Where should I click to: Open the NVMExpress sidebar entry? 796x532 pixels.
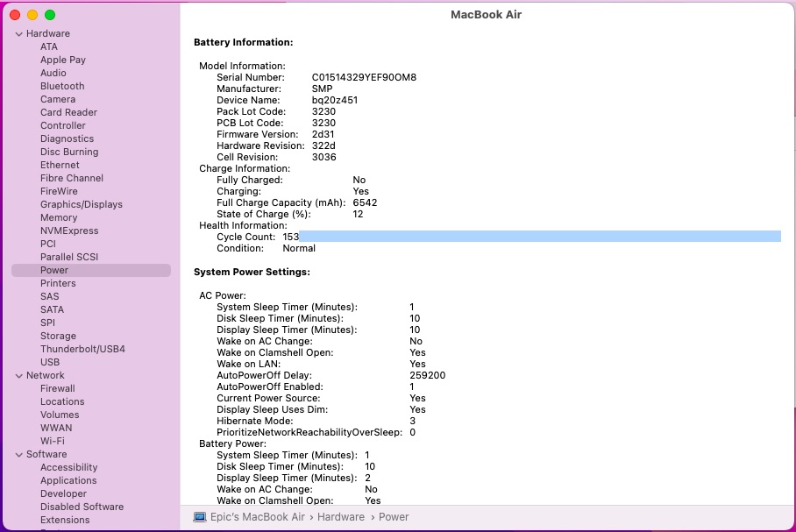point(69,231)
